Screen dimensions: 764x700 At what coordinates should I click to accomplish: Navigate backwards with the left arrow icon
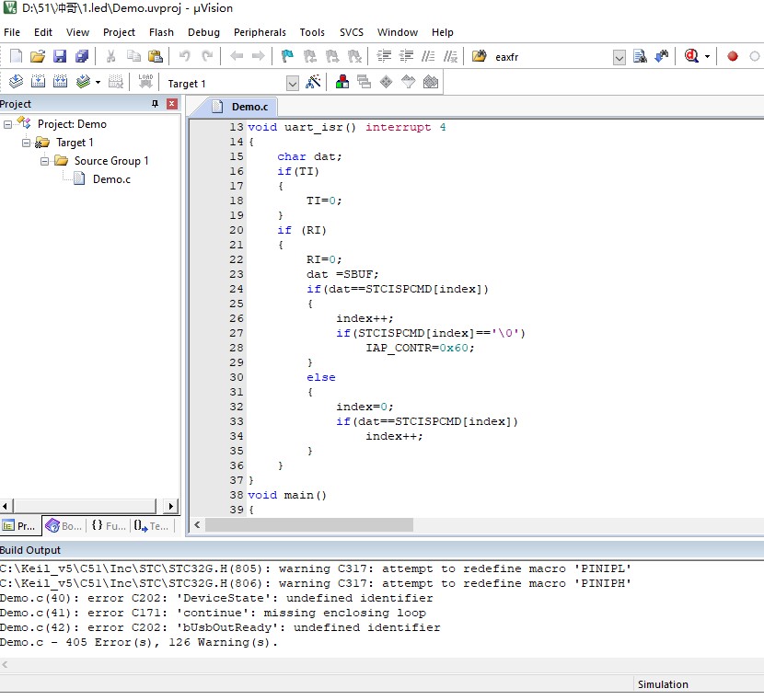coord(237,56)
